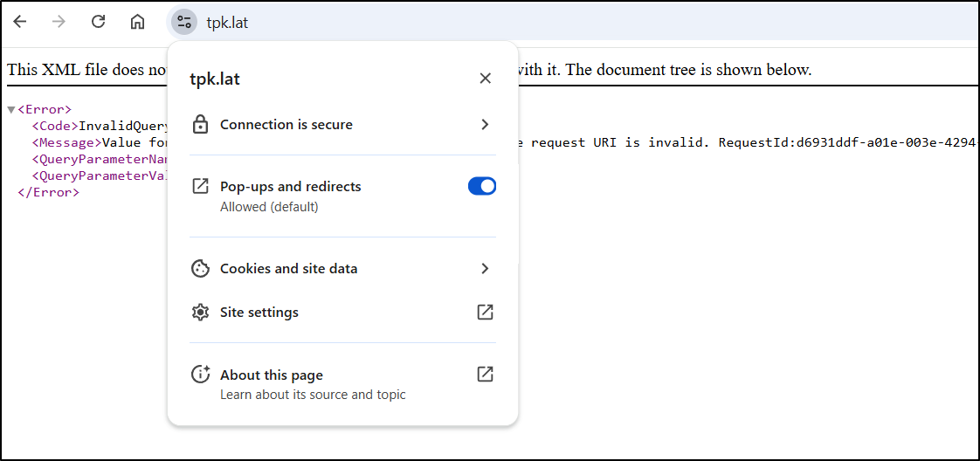Image resolution: width=980 pixels, height=461 pixels.
Task: Click the site information tune icon
Action: [x=183, y=22]
